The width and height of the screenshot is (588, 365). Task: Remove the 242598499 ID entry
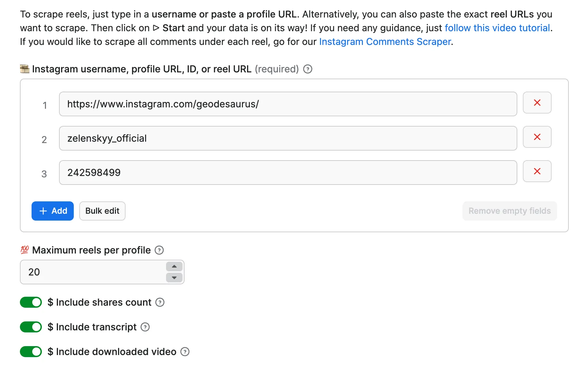pos(537,171)
